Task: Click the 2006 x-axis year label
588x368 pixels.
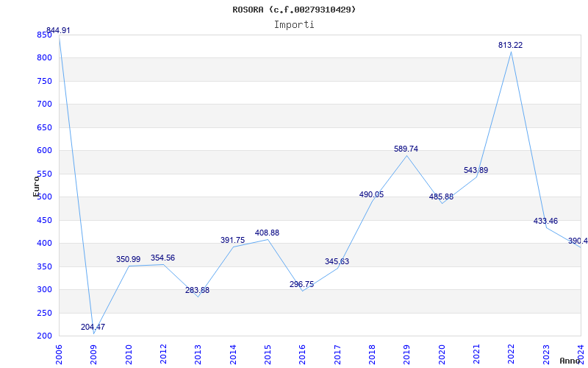Action: [x=59, y=353]
